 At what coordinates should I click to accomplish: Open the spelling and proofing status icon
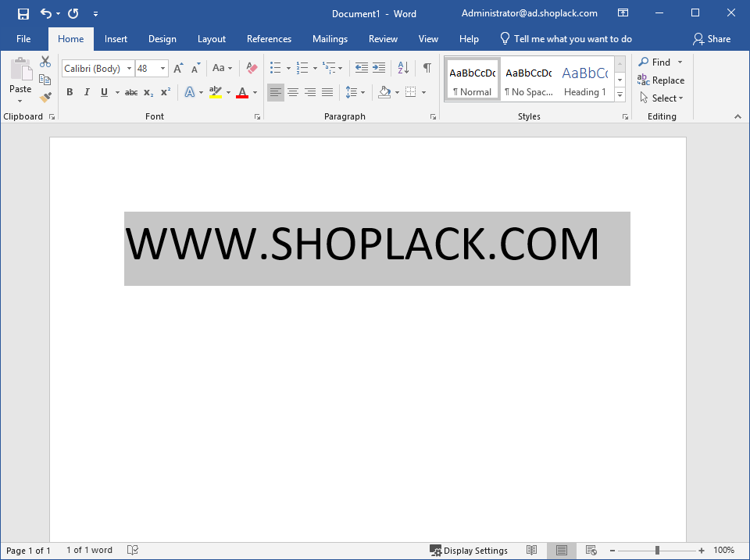(133, 550)
